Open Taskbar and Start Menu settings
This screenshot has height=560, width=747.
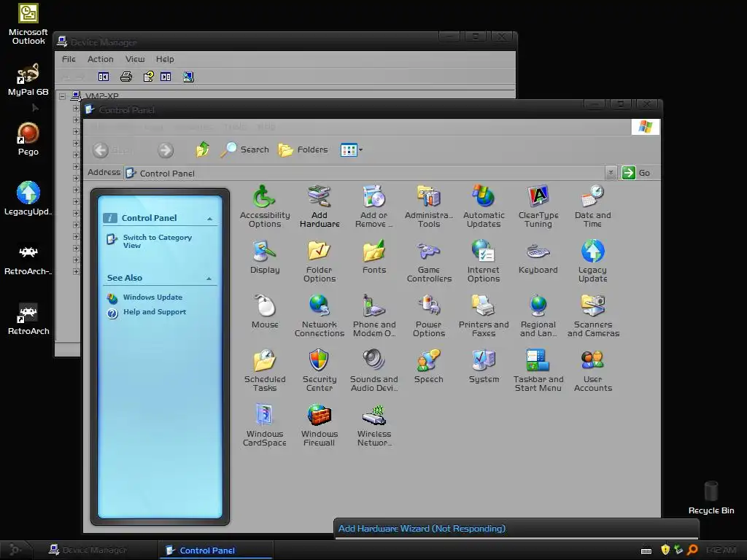538,370
